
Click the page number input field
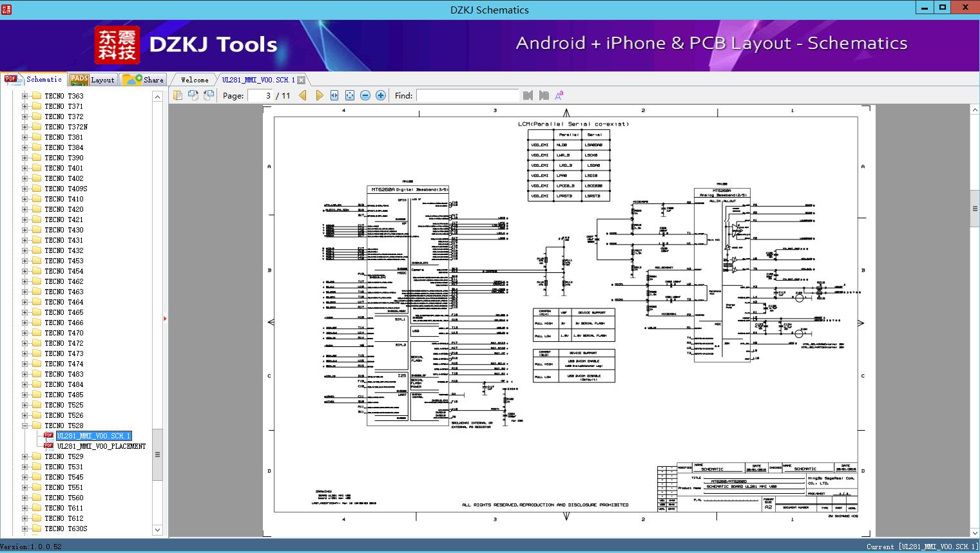(260, 95)
